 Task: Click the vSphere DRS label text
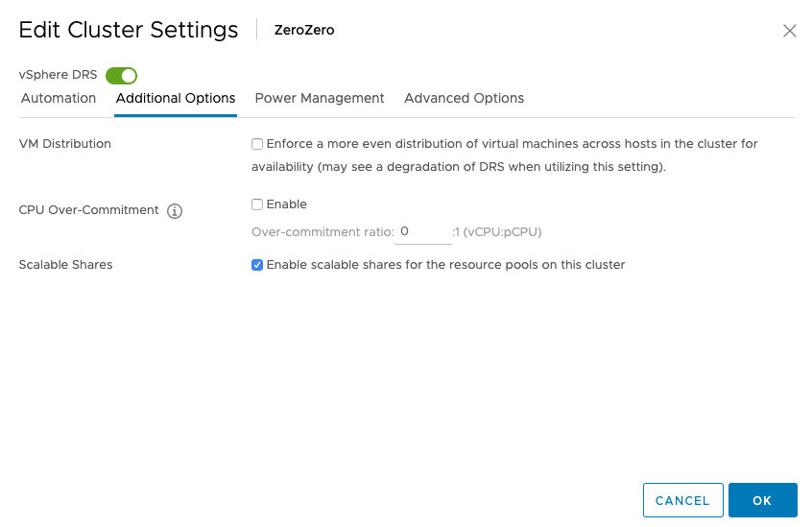[58, 75]
